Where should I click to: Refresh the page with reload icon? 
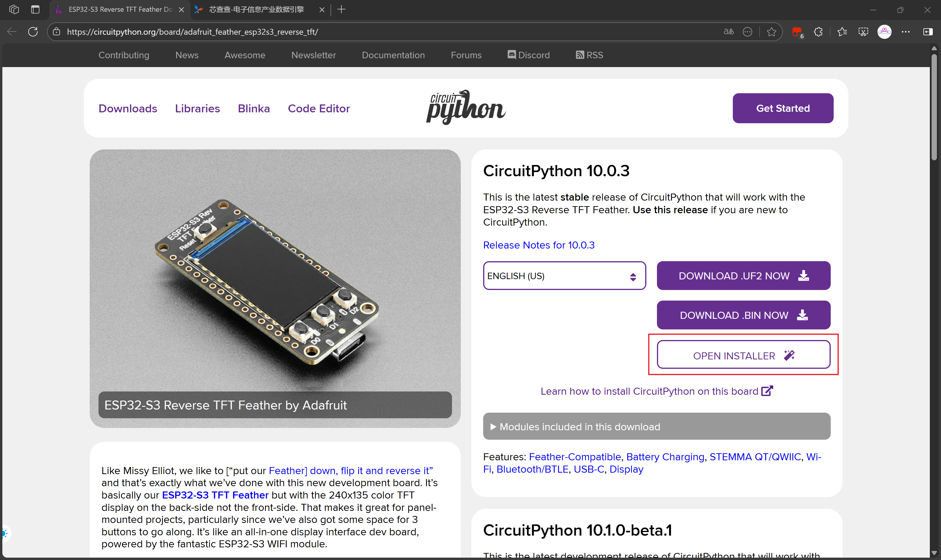[33, 32]
